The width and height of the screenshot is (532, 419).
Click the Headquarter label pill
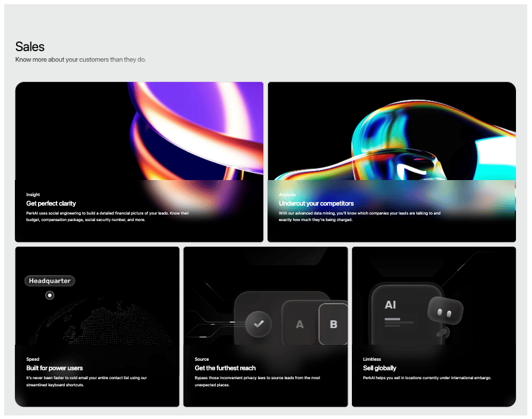pyautogui.click(x=49, y=281)
